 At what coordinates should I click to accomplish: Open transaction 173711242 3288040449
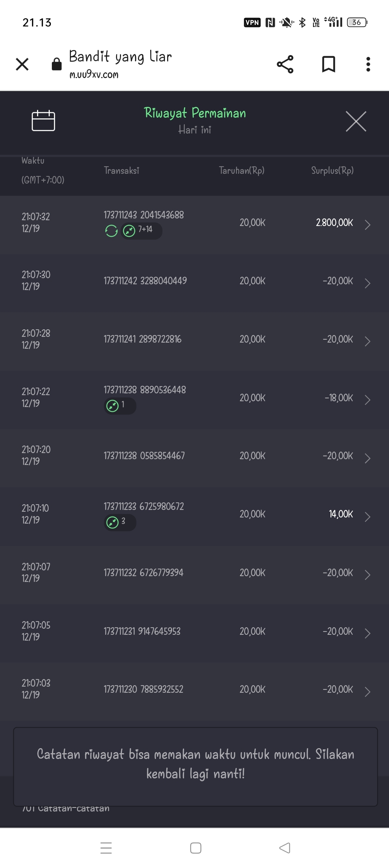point(145,281)
